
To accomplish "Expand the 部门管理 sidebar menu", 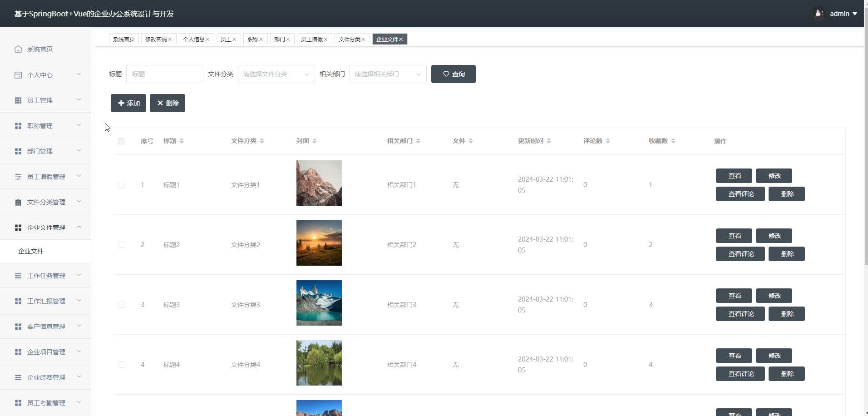I will (x=45, y=151).
